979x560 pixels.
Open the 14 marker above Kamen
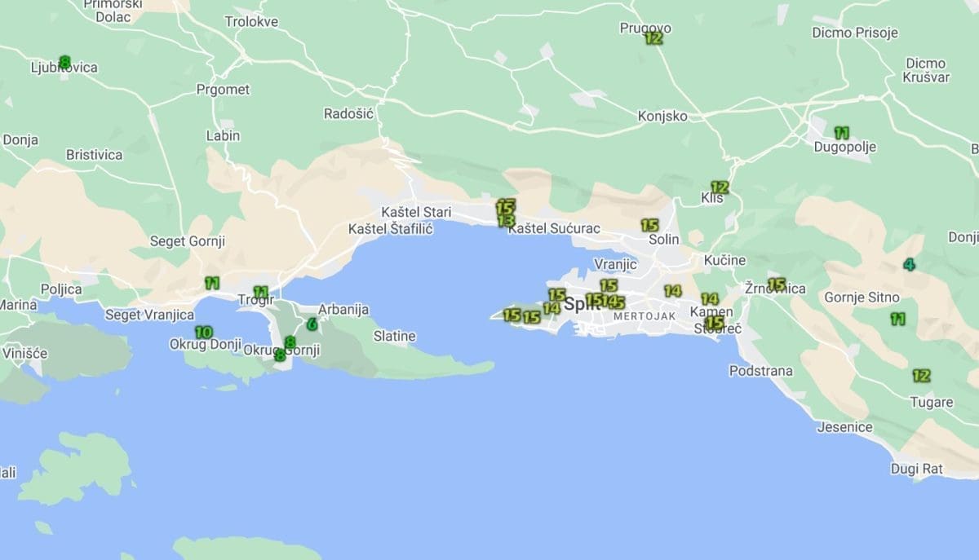pyautogui.click(x=709, y=299)
